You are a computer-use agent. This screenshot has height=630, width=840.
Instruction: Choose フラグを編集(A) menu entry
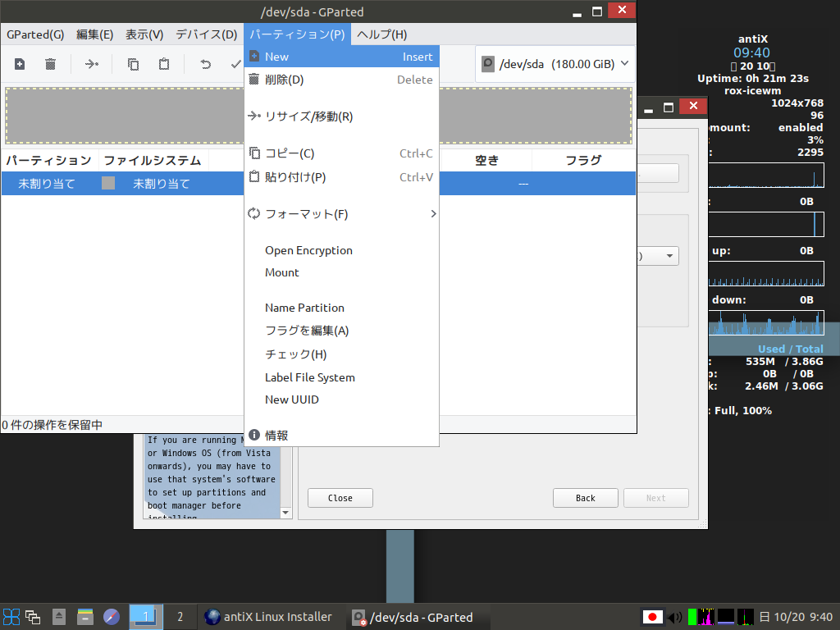tap(342, 331)
